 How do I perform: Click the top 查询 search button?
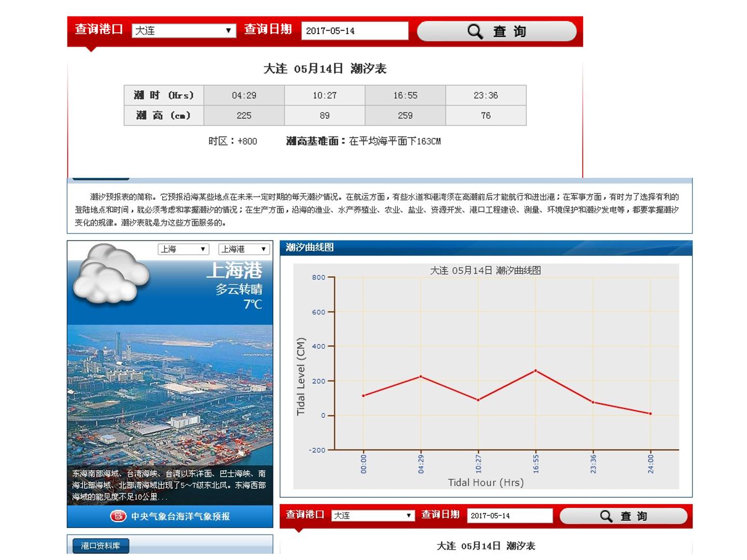click(x=496, y=31)
